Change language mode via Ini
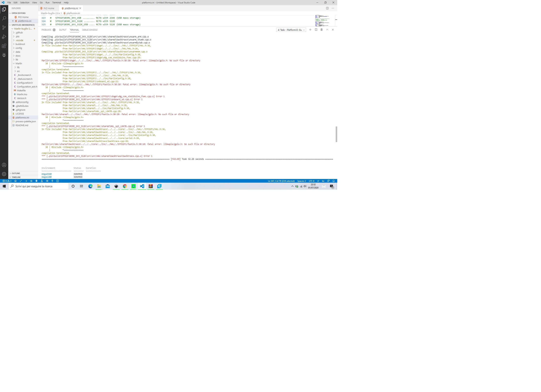This screenshot has height=392, width=541. point(323,181)
